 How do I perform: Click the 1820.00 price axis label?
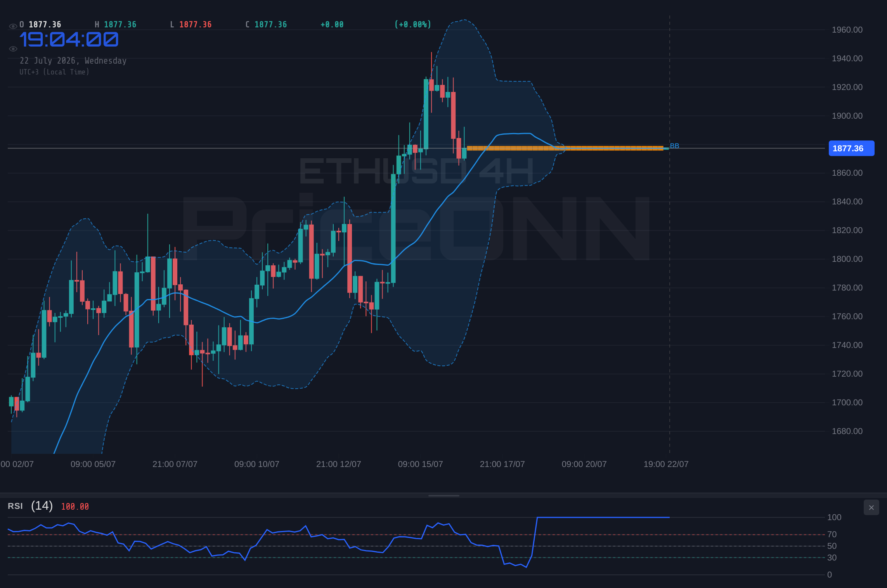click(x=847, y=230)
